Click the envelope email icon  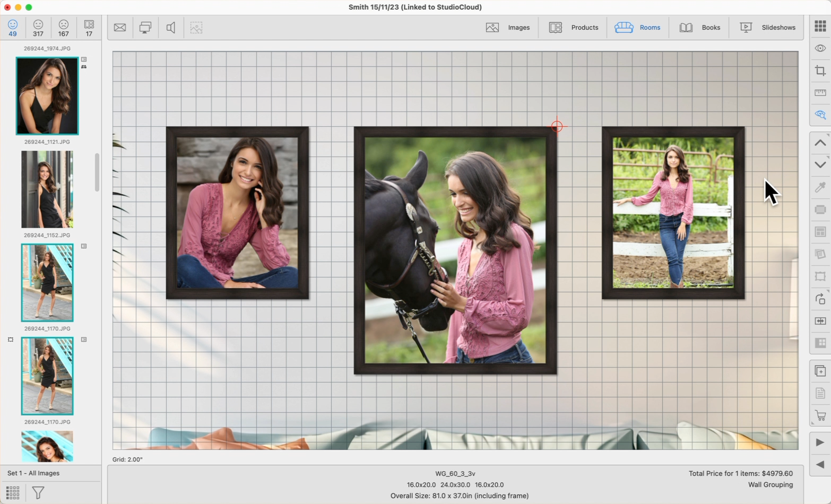coord(120,28)
